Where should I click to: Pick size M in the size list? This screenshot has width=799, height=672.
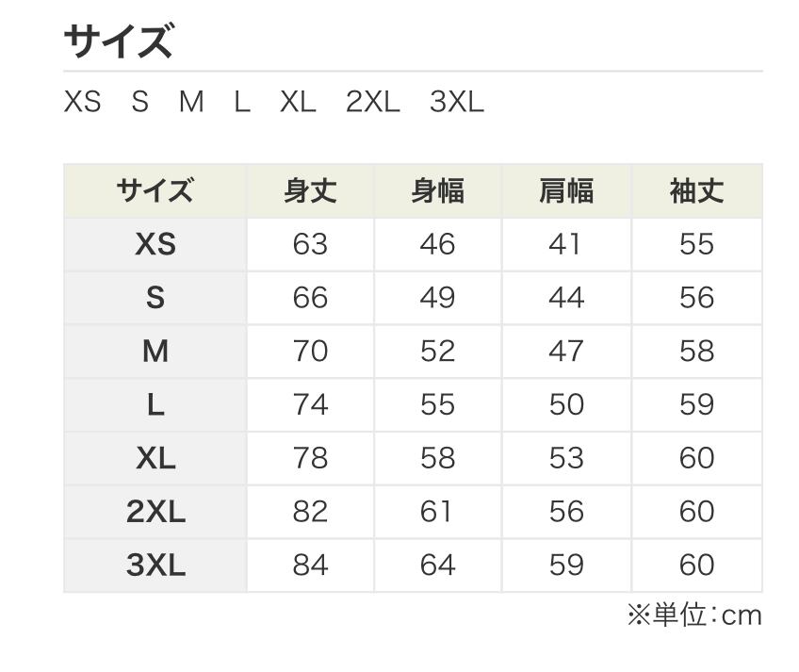tap(191, 102)
